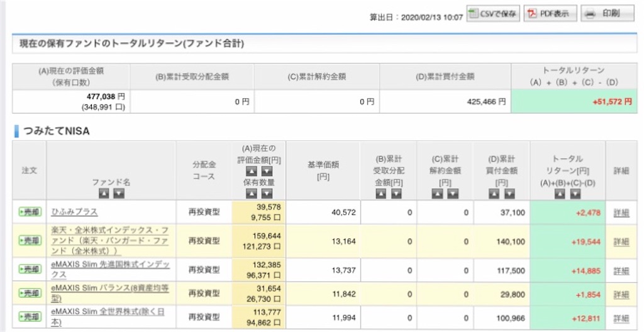
Task: Sort ファンド名 column descending
Action: click(119, 194)
